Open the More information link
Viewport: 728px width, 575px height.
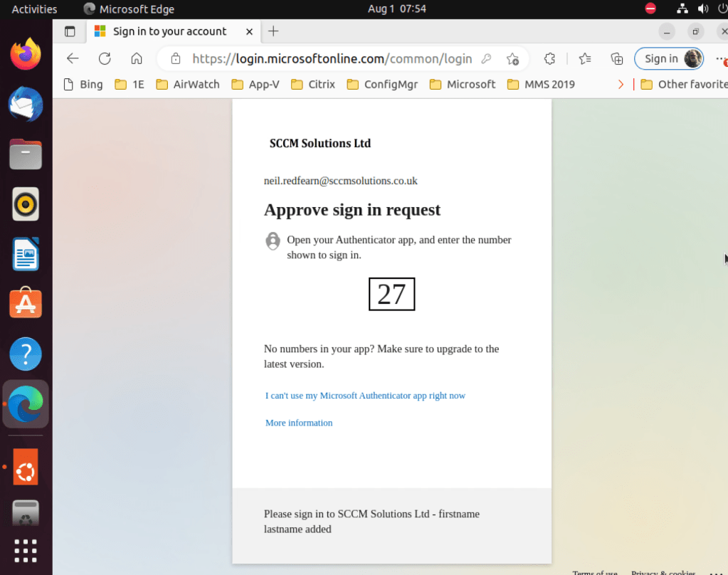[299, 423]
